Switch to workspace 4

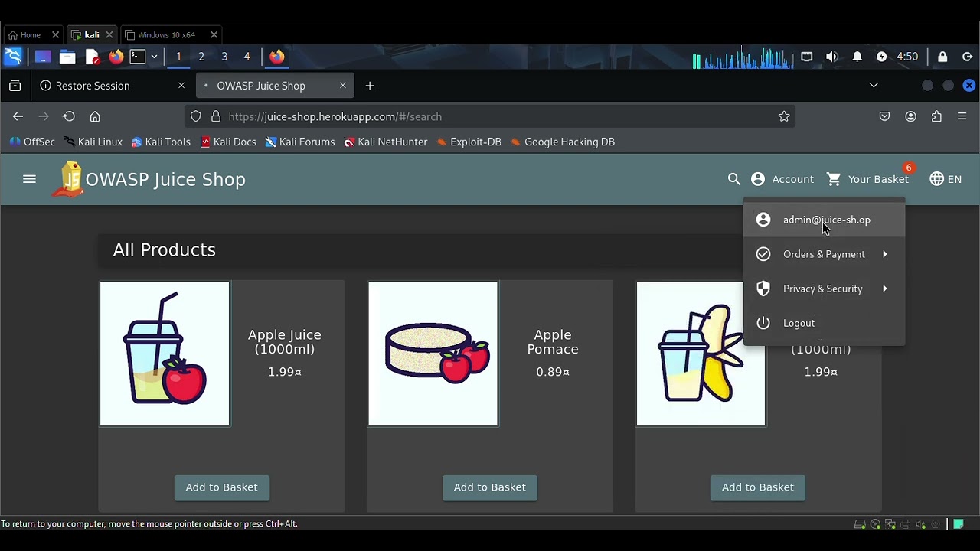tap(247, 57)
